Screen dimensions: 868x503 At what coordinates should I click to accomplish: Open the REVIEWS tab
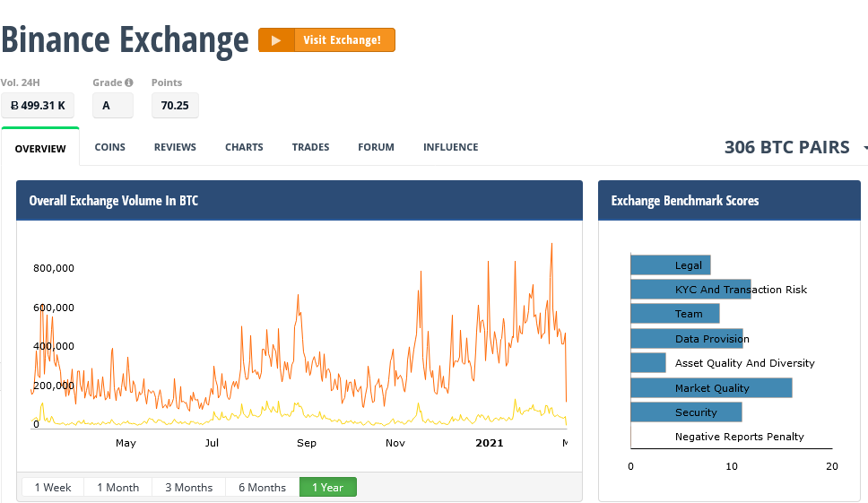[x=175, y=147]
